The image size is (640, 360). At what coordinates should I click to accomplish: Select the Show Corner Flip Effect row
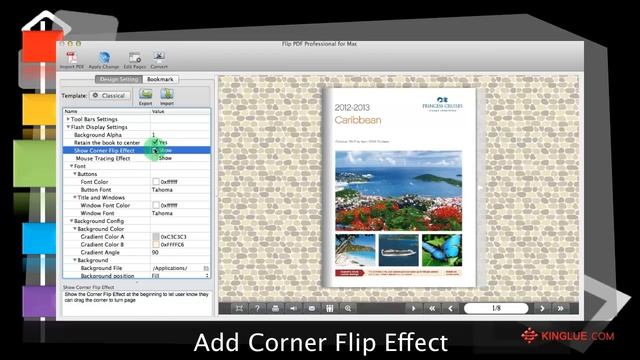point(137,150)
